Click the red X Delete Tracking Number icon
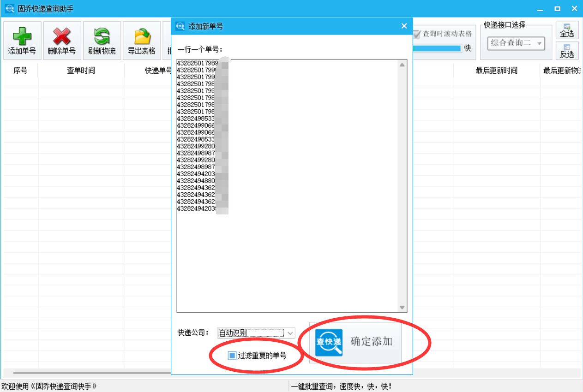Image resolution: width=583 pixels, height=392 pixels. click(61, 36)
